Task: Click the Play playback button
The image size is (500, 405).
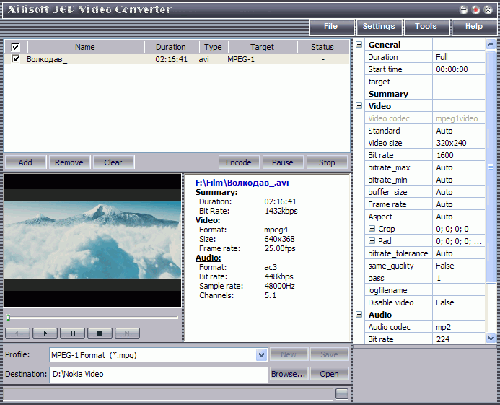Action: pos(45,333)
